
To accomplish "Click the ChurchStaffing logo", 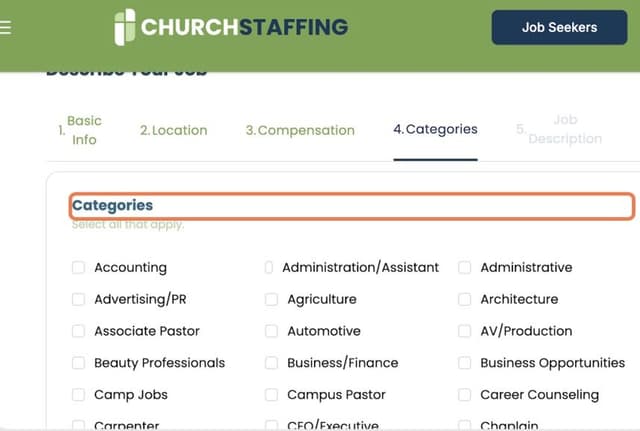I will 231,27.
